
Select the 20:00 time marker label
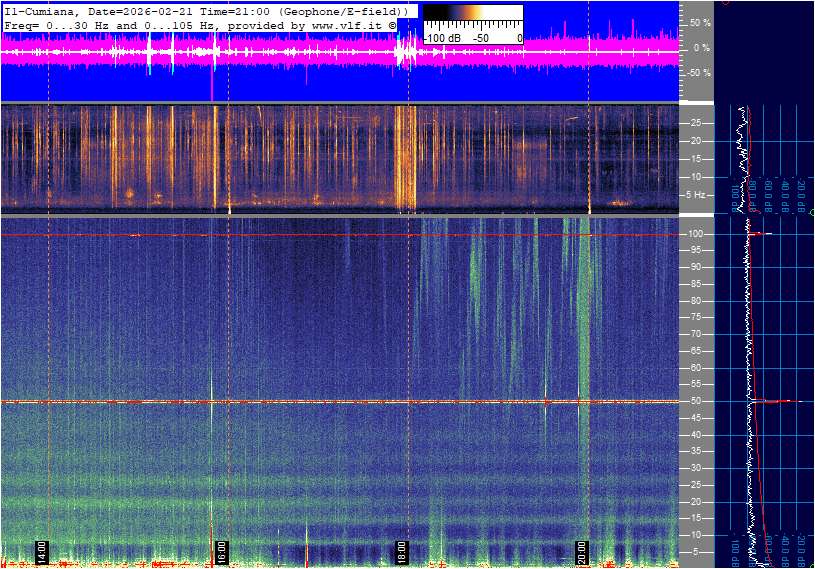582,551
